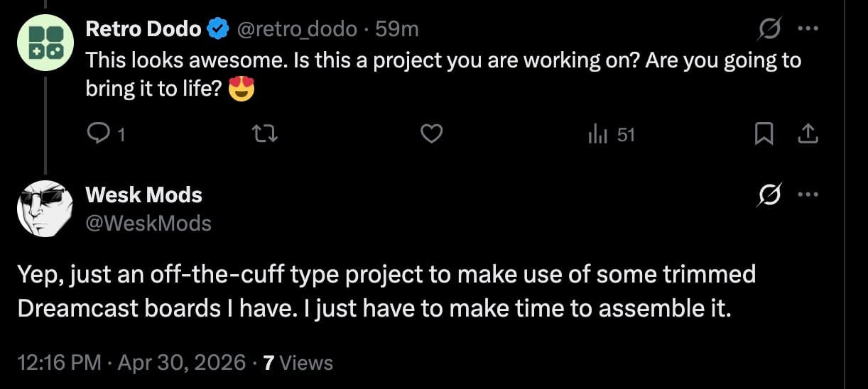This screenshot has height=389, width=868.
Task: Click the 7 Views count
Action: click(x=298, y=363)
